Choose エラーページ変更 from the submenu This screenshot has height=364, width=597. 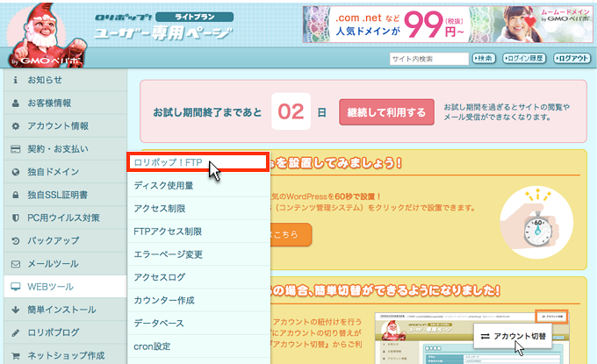click(x=198, y=254)
